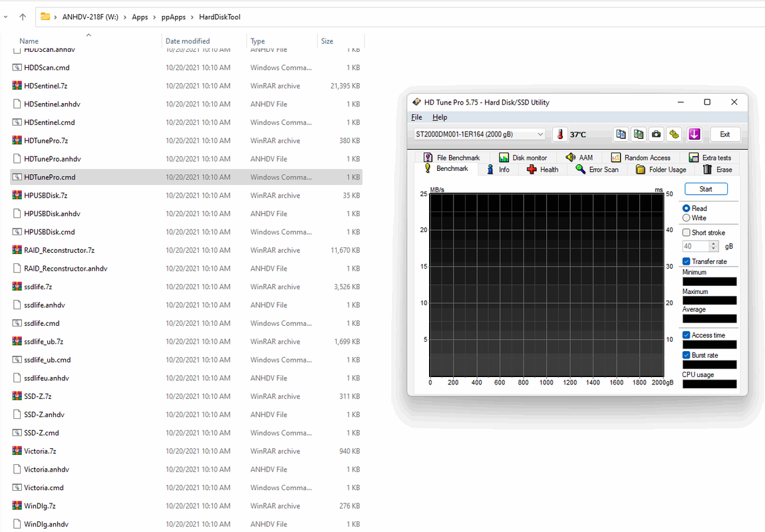Select the HPUSBDisk.cmd file icon
Viewport: 765px width, 532px height.
pyautogui.click(x=17, y=232)
